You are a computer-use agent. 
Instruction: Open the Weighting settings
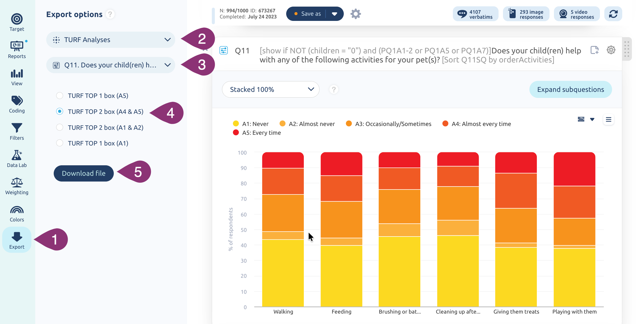coord(17,186)
